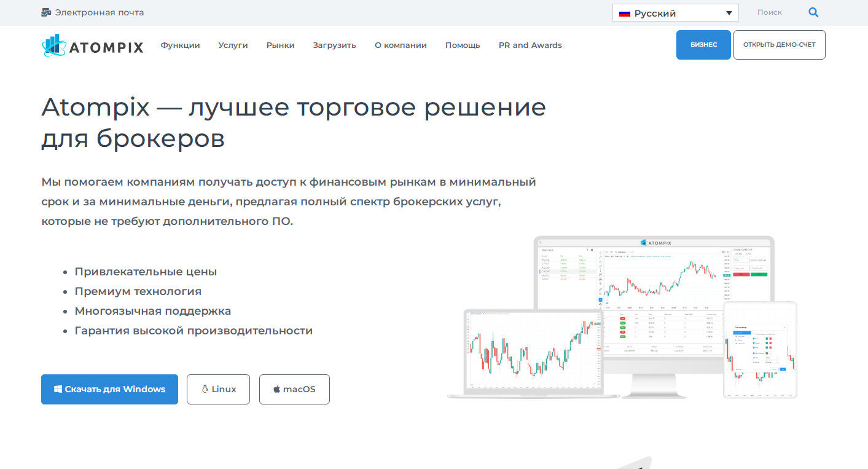Screen dimensions: 868x469
Task: Click ОТКРЫТЬ ДЕМО-СЧЕТ button
Action: click(780, 45)
